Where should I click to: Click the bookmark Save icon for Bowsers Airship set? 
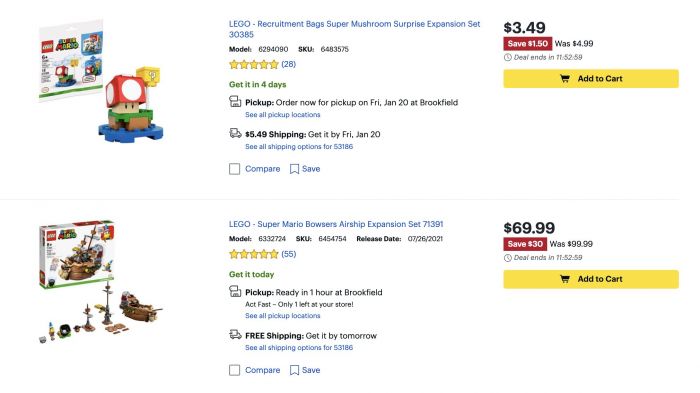click(x=294, y=370)
